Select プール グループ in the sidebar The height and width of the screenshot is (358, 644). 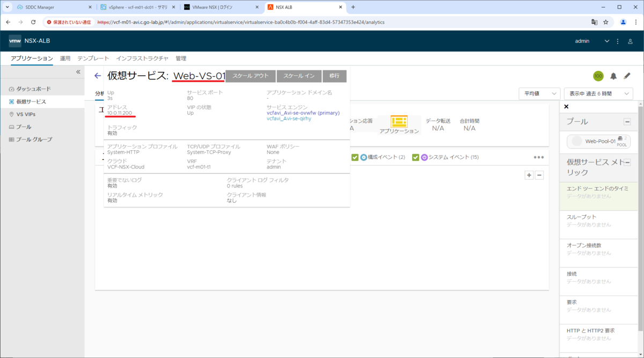point(42,140)
